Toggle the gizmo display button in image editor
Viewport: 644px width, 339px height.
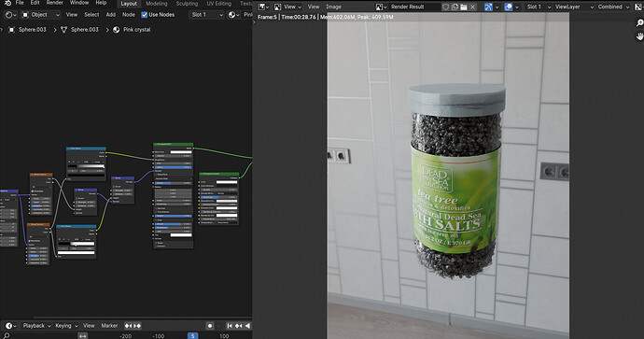click(x=488, y=7)
